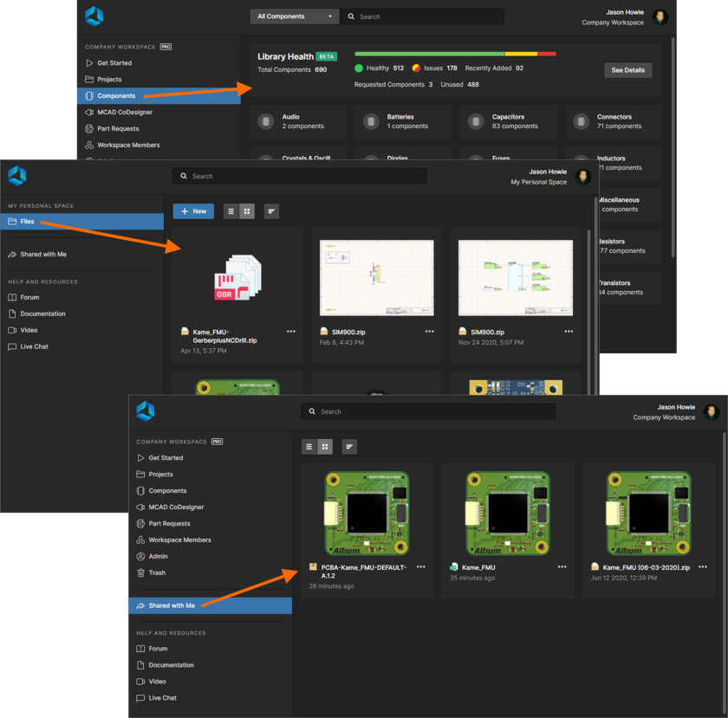Open the All Components dropdown
728x718 pixels.
tap(294, 16)
